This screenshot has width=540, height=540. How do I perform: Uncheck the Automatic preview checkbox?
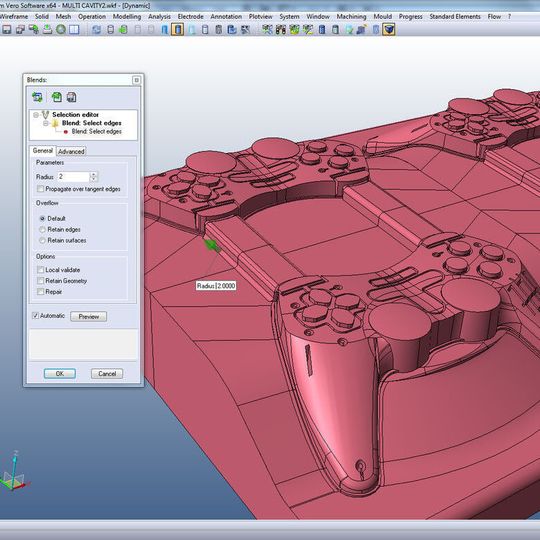coord(35,315)
